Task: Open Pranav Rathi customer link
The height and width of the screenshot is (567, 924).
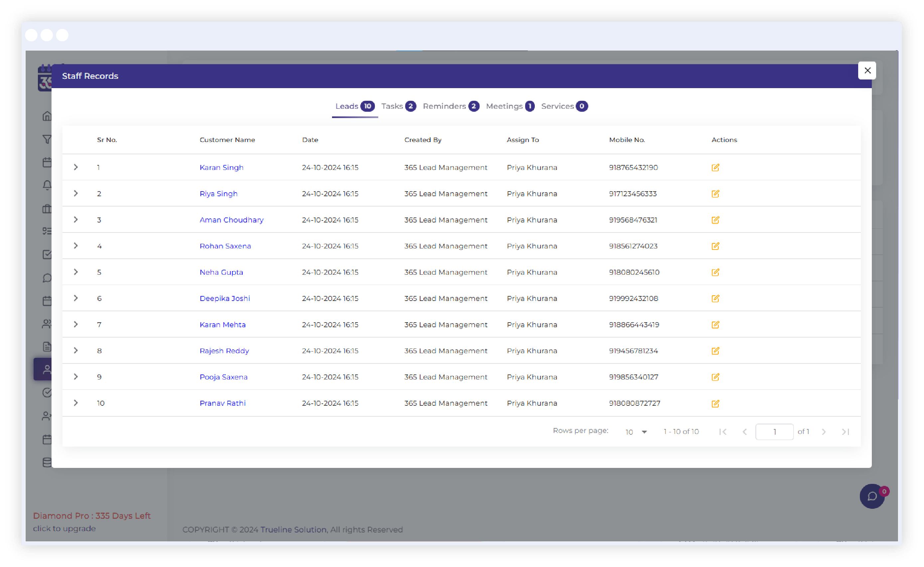Action: click(x=222, y=403)
